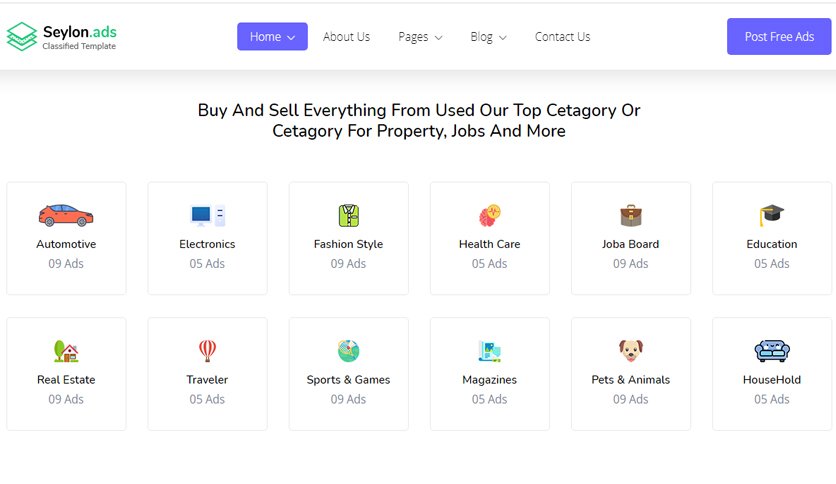Select the Education graduation cap icon
Screen dimensions: 836x484
771,215
